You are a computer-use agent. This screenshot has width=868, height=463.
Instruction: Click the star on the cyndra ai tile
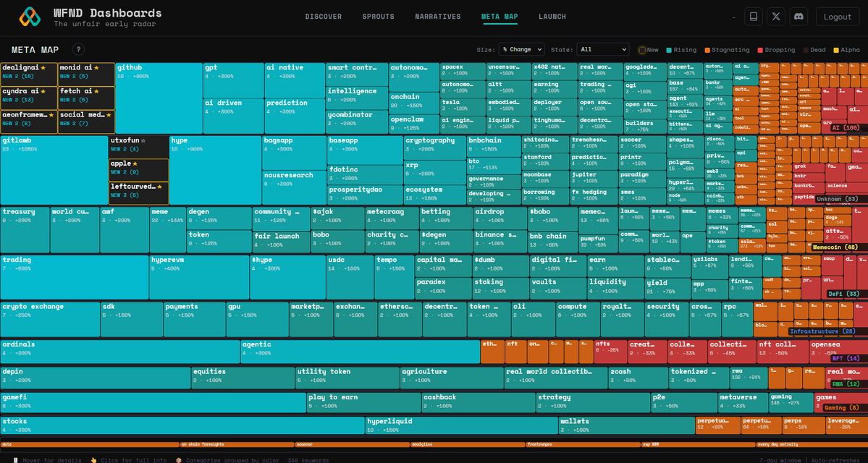(x=43, y=90)
